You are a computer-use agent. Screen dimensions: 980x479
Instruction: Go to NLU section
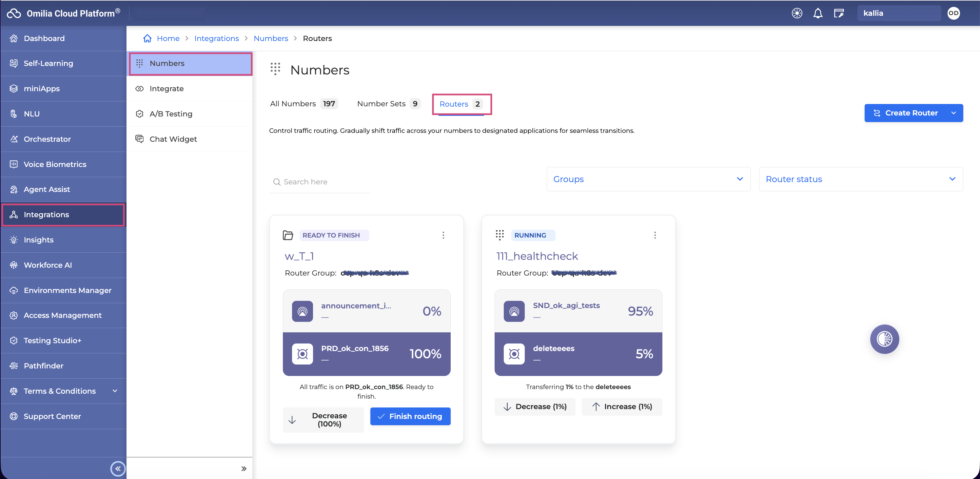(x=63, y=114)
